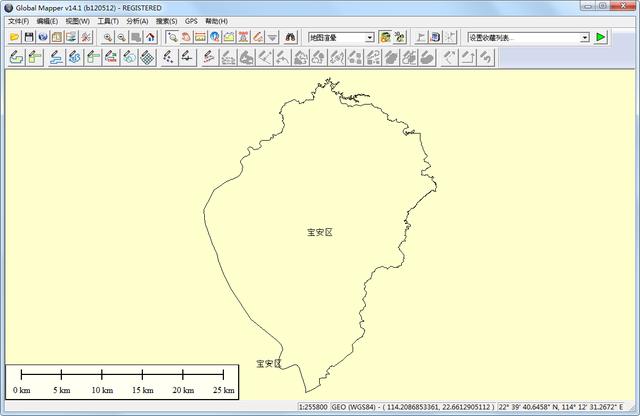Click the Save workspace disk icon
Image resolution: width=640 pixels, height=416 pixels.
[x=29, y=37]
